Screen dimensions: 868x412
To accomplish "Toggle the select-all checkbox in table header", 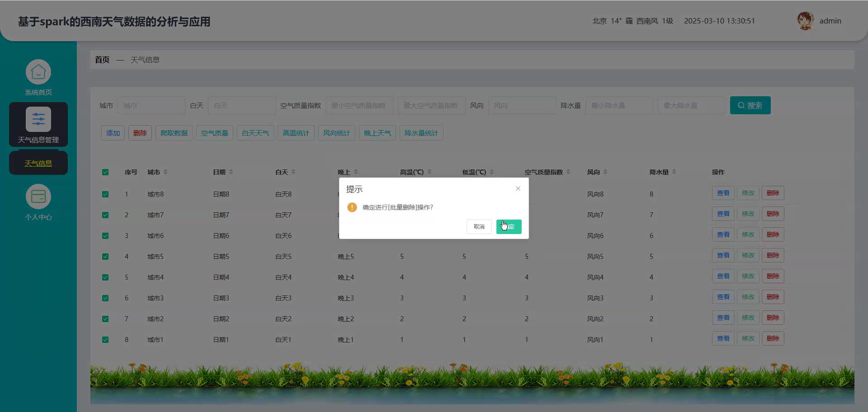I will pyautogui.click(x=105, y=172).
